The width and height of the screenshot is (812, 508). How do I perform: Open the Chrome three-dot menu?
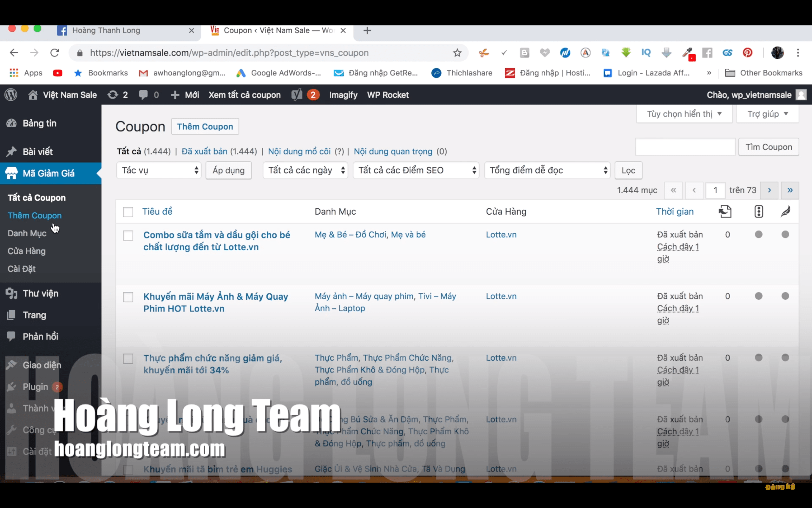pos(798,53)
